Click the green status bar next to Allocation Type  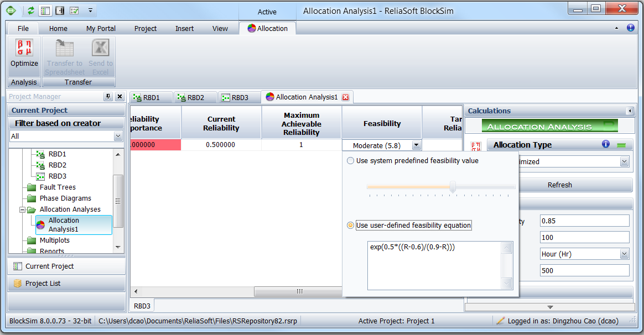[621, 145]
